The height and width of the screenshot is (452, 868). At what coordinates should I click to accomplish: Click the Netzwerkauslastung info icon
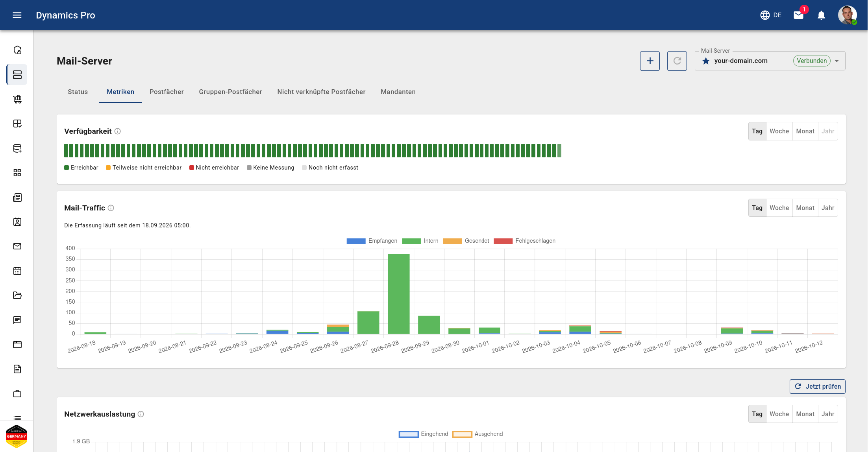click(141, 414)
